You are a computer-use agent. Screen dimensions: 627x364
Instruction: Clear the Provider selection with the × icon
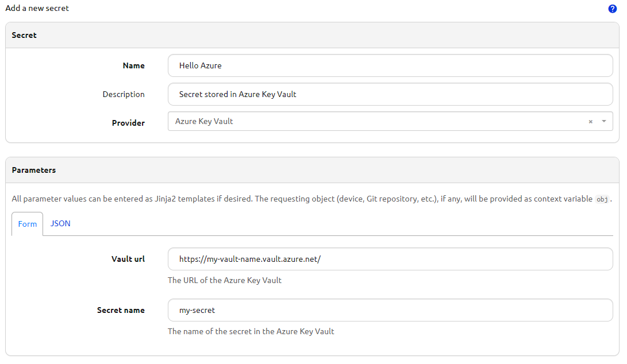[x=590, y=121]
